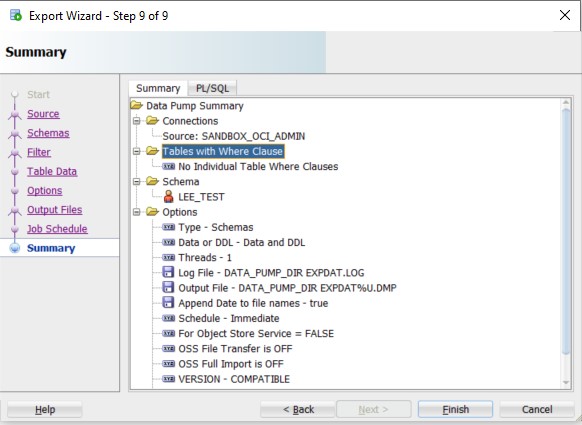Jump to the Job Schedule step
This screenshot has width=582, height=425.
pos(57,229)
